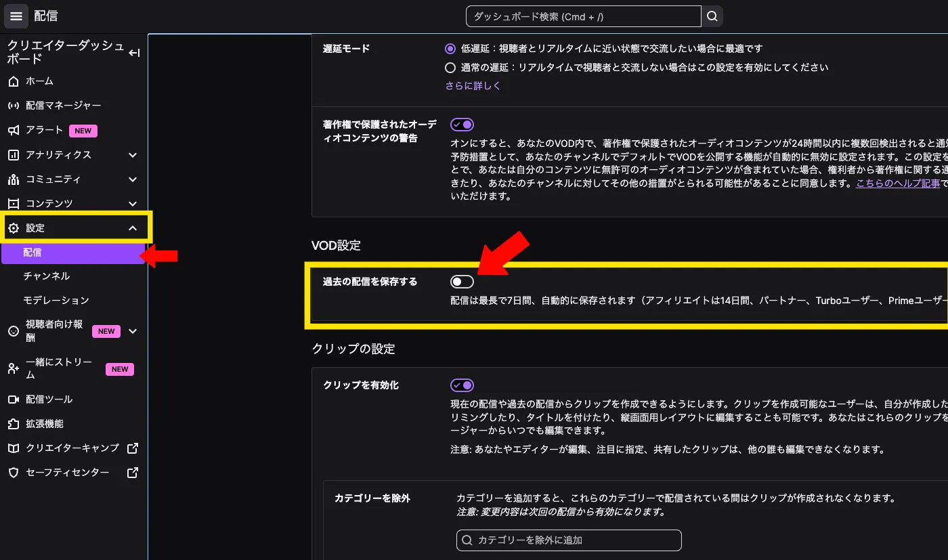
Task: Expand アナリティクス section
Action: (x=133, y=155)
